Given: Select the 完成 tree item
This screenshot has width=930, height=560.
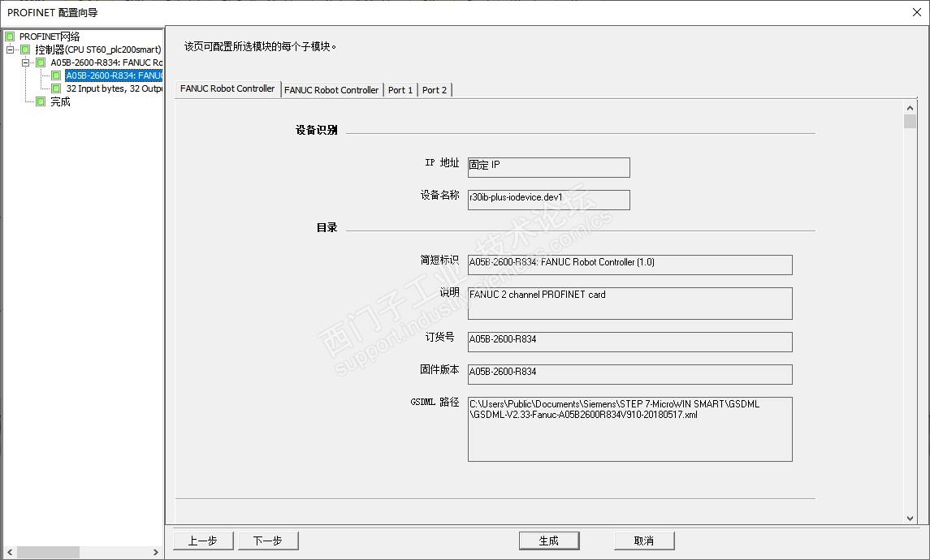Looking at the screenshot, I should (x=60, y=101).
